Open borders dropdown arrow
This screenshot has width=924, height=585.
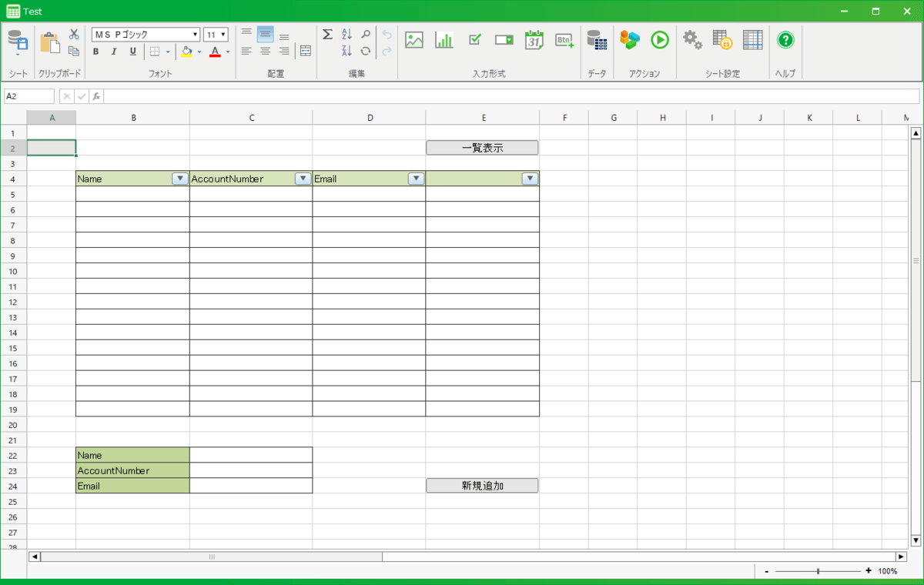pyautogui.click(x=168, y=52)
